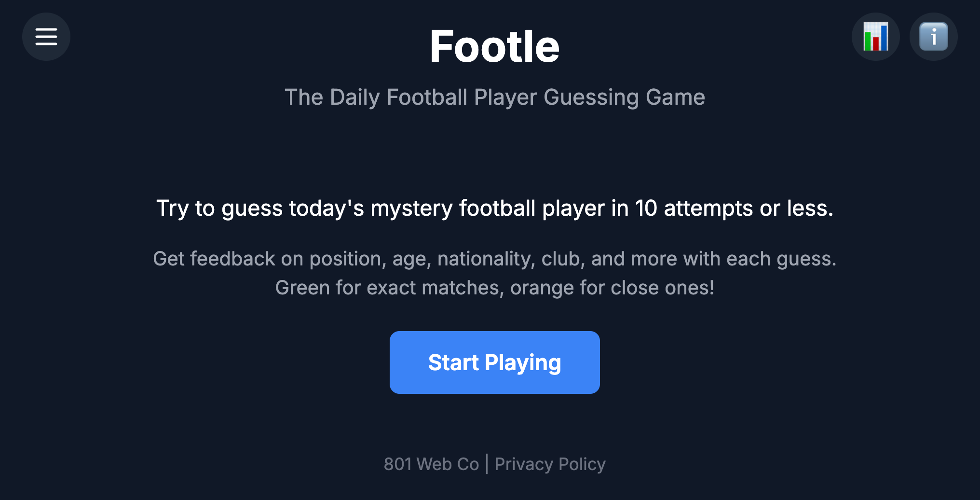Visit the 801 Web Co link
The height and width of the screenshot is (500, 980).
[x=431, y=464]
